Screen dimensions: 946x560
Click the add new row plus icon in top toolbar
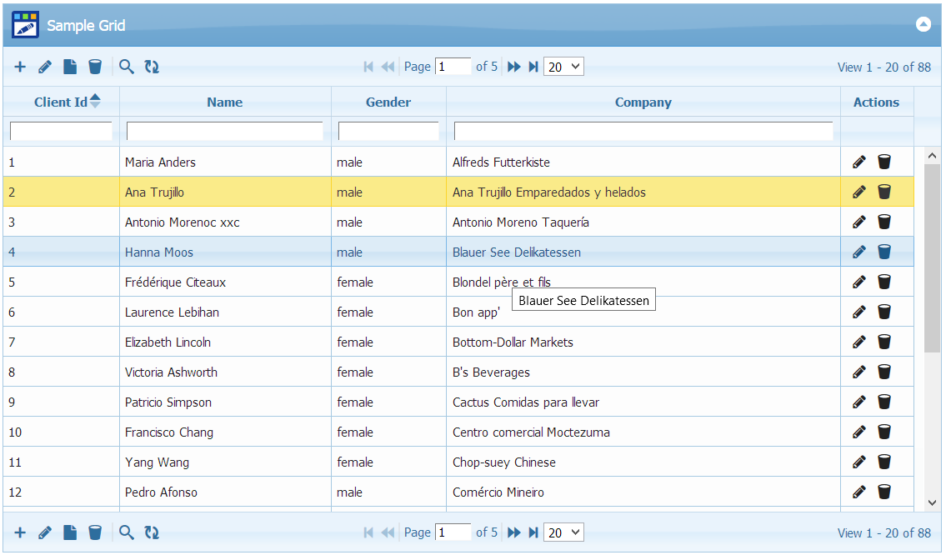(20, 67)
